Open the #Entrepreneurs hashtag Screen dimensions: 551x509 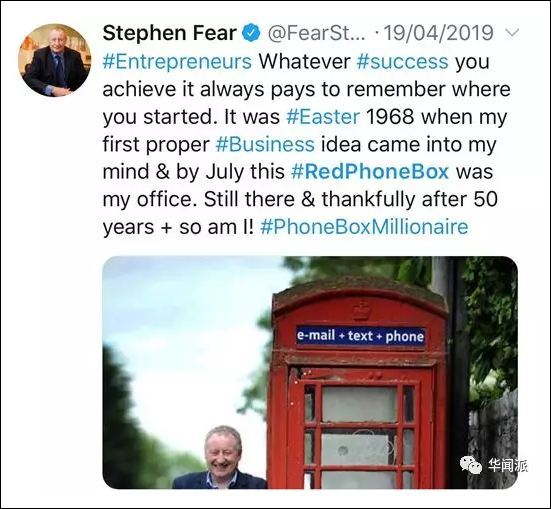pyautogui.click(x=177, y=62)
